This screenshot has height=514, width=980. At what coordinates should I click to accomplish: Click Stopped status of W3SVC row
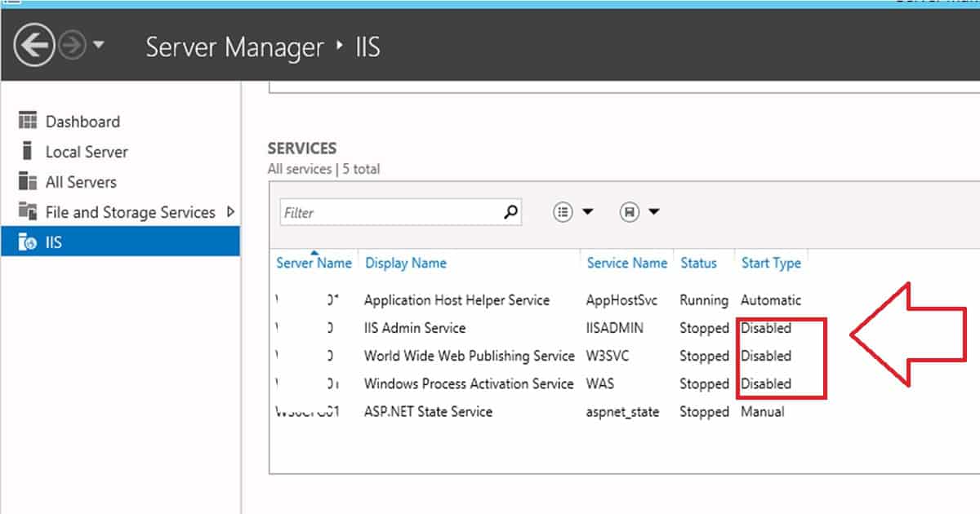(704, 356)
